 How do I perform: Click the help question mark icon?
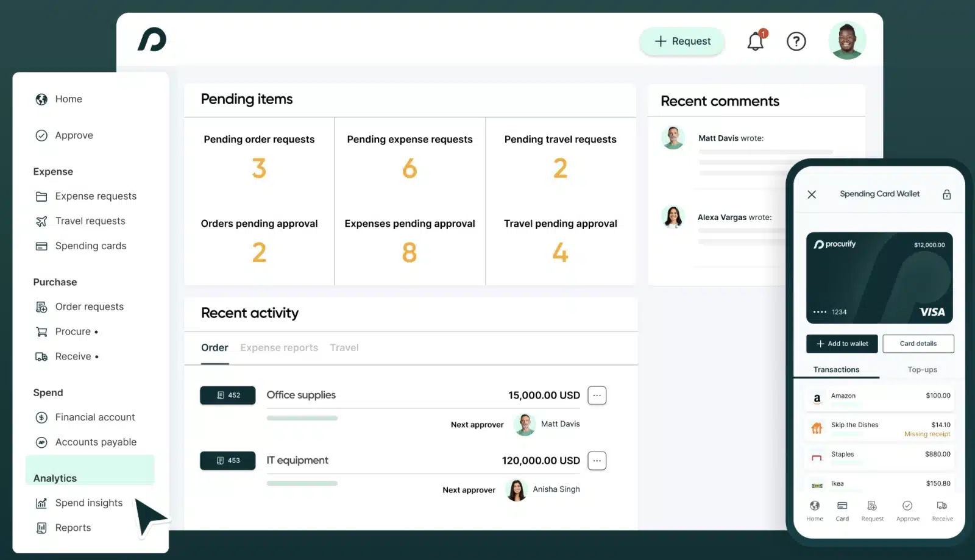(x=796, y=41)
